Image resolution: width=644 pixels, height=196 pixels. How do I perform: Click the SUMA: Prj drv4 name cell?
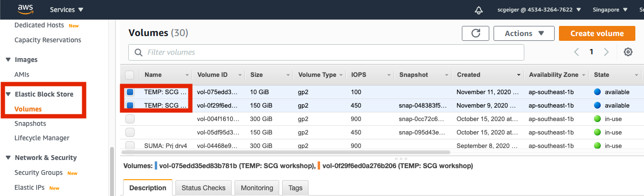[x=166, y=146]
